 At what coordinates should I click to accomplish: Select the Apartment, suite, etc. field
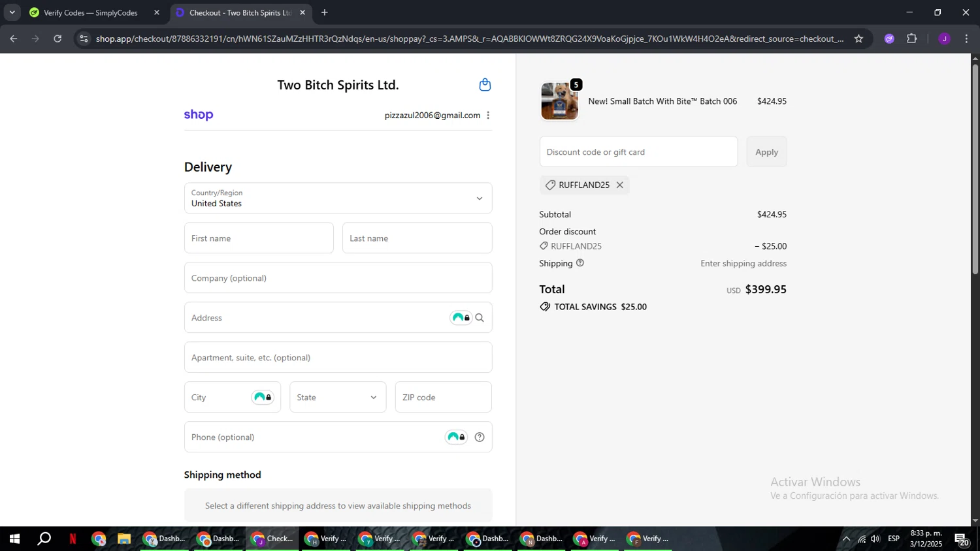(338, 358)
